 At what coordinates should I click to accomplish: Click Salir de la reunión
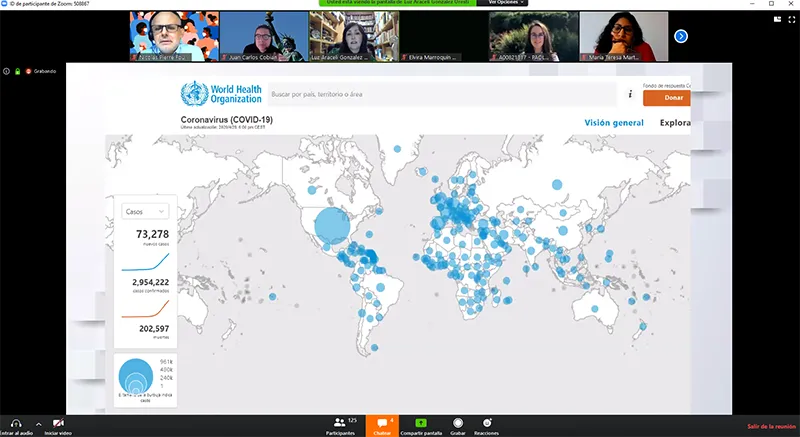click(771, 426)
